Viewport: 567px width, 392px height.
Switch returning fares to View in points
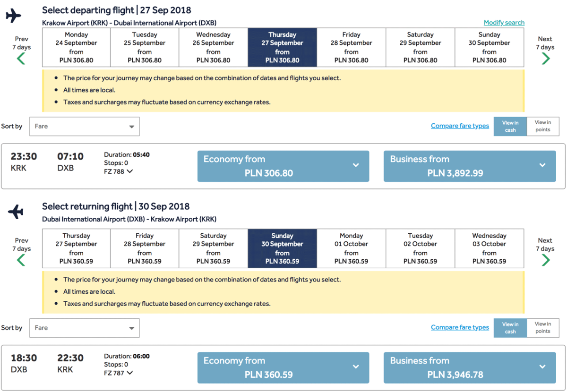click(x=542, y=328)
